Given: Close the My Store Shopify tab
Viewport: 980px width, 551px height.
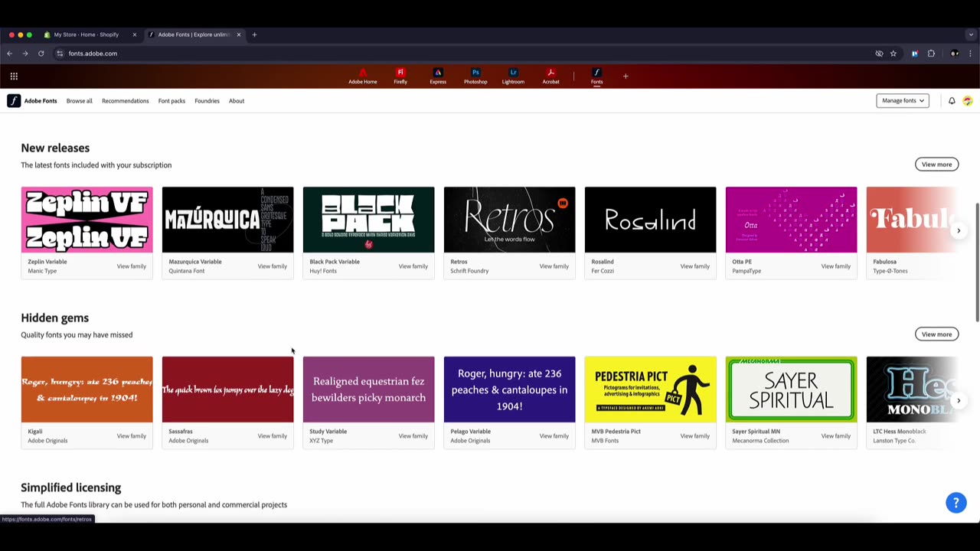Looking at the screenshot, I should pyautogui.click(x=134, y=34).
